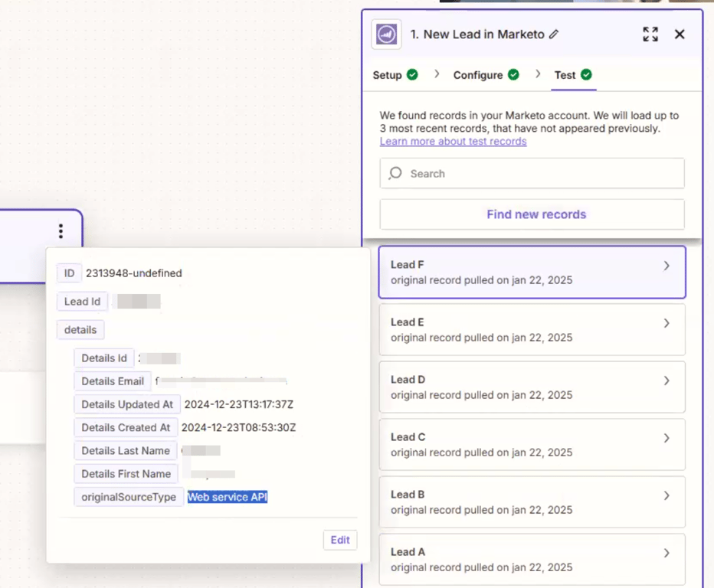Click the Details Created At label
The width and height of the screenshot is (714, 588).
click(x=126, y=428)
